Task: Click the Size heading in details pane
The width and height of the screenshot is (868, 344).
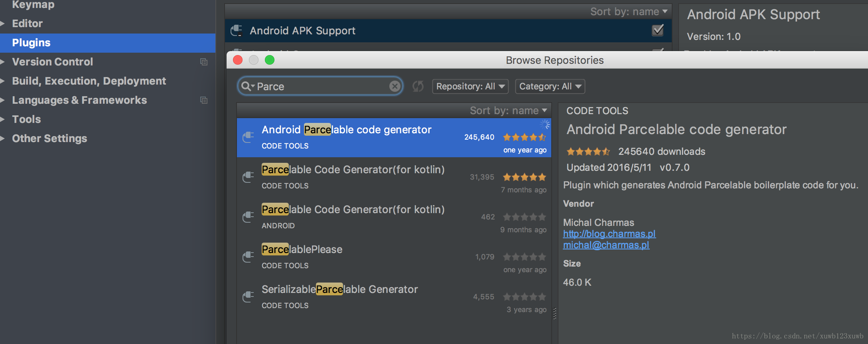Action: coord(572,263)
